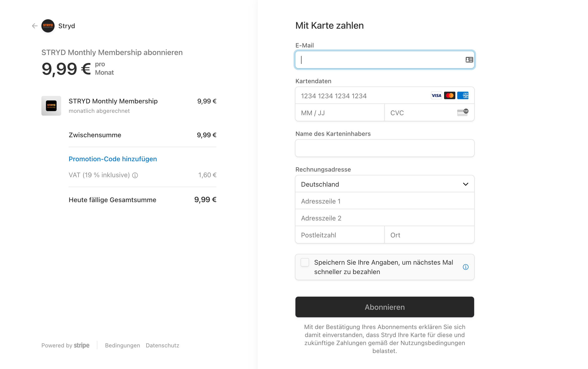This screenshot has width=588, height=369.
Task: Click the back arrow next to Stryd
Action: (x=35, y=26)
